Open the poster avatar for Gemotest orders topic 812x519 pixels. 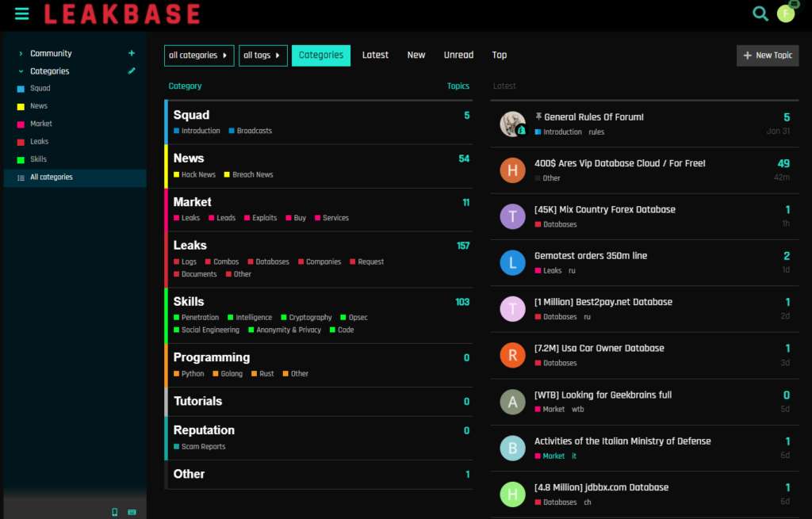click(x=512, y=263)
